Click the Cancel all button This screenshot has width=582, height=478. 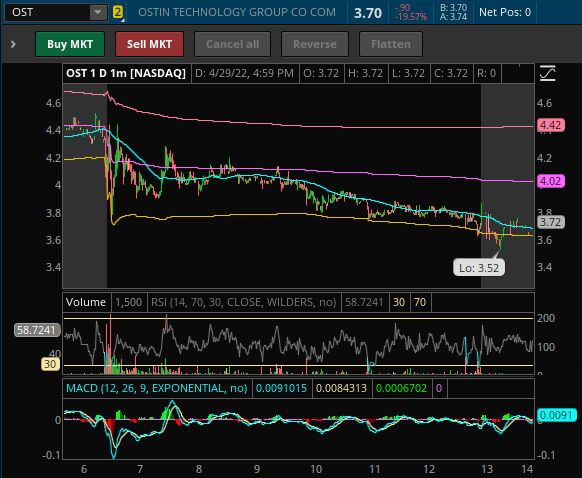pos(232,44)
